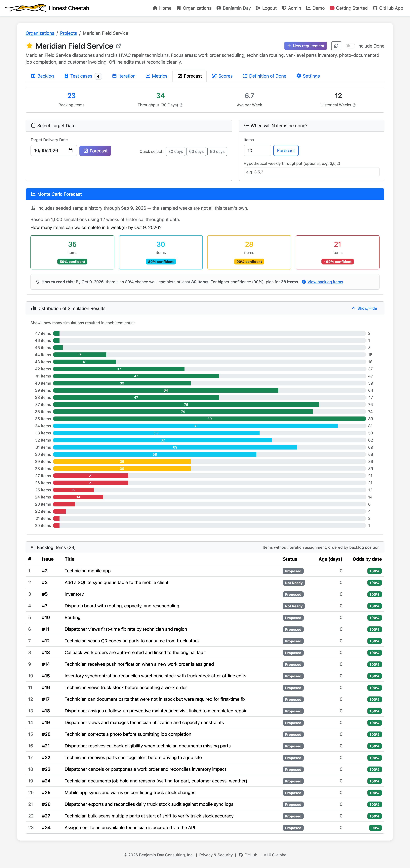Click issue #10 Routing row
This screenshot has height=868, width=410.
point(205,618)
